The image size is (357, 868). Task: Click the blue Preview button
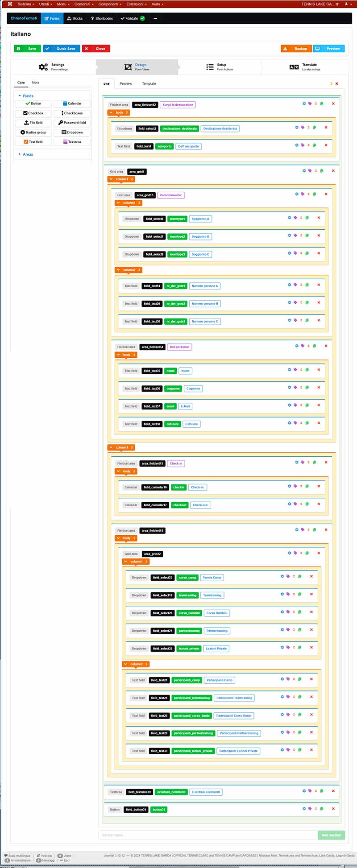tap(329, 49)
